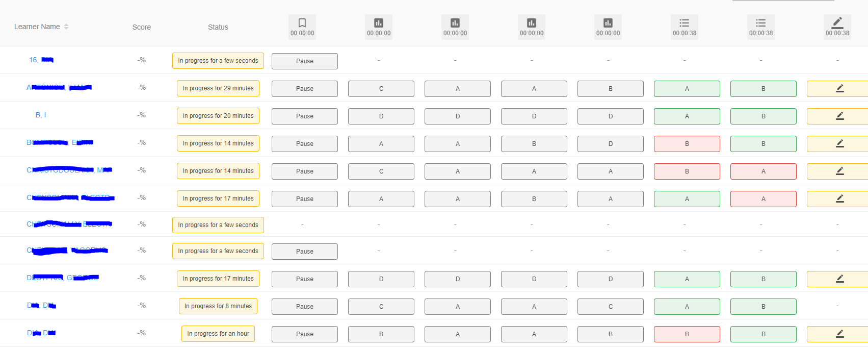Sort by Learner Name using sort arrows
Viewport: 868px width, 348px height.
[x=66, y=27]
